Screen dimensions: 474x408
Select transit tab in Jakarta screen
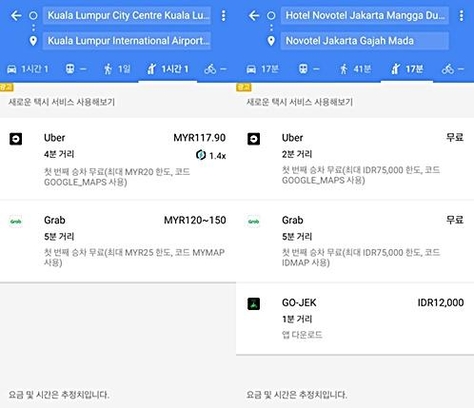pos(309,69)
